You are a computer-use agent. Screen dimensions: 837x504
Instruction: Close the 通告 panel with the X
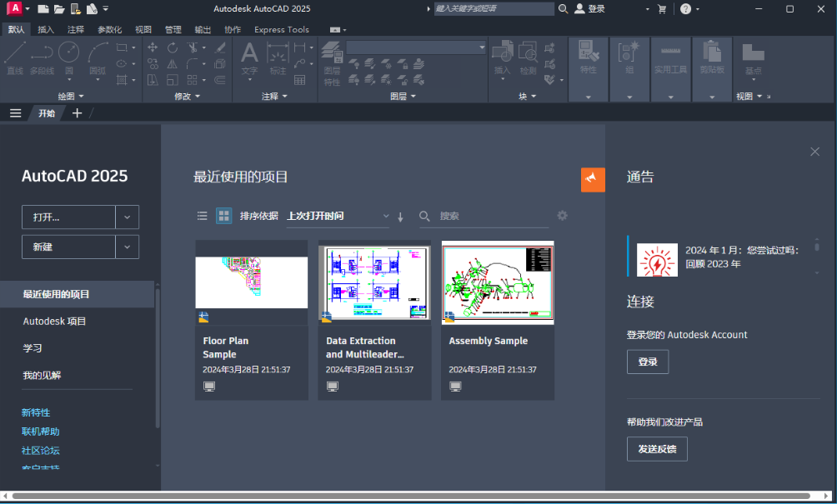814,152
